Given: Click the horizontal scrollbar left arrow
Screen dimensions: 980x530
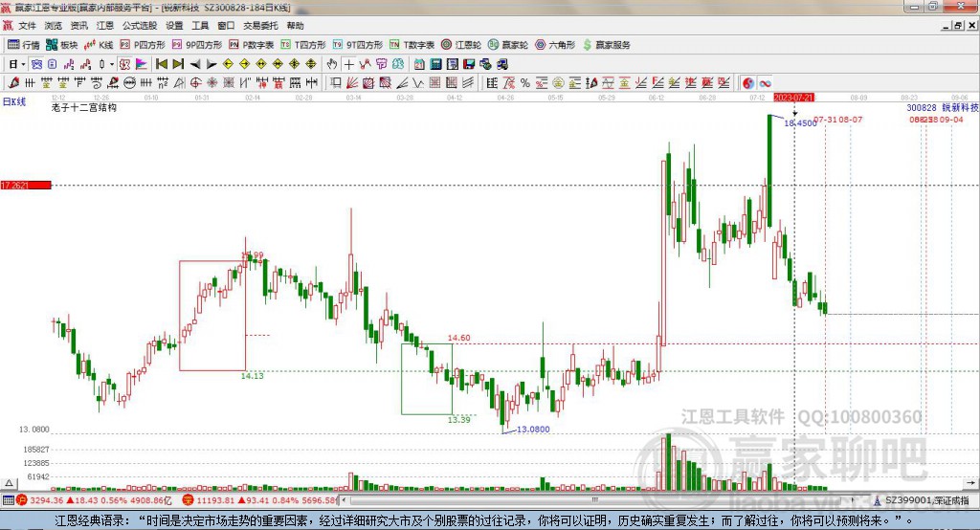Looking at the screenshot, I should pyautogui.click(x=345, y=500).
